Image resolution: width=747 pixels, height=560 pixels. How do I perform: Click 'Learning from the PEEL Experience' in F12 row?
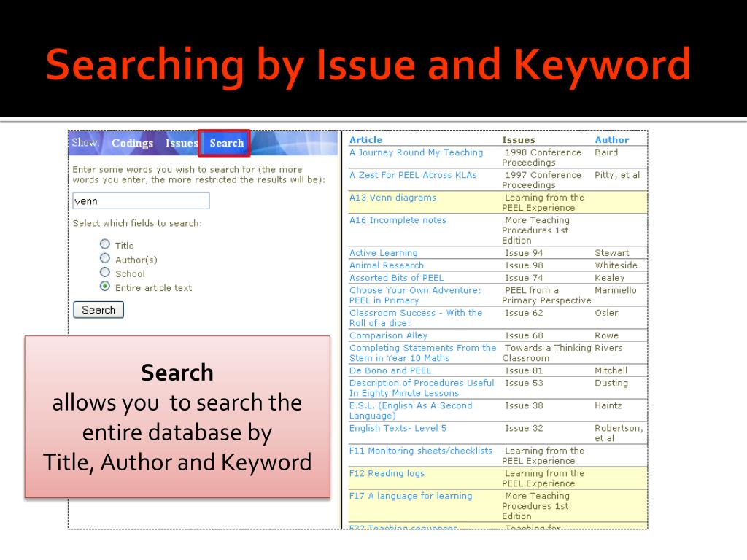click(x=543, y=478)
